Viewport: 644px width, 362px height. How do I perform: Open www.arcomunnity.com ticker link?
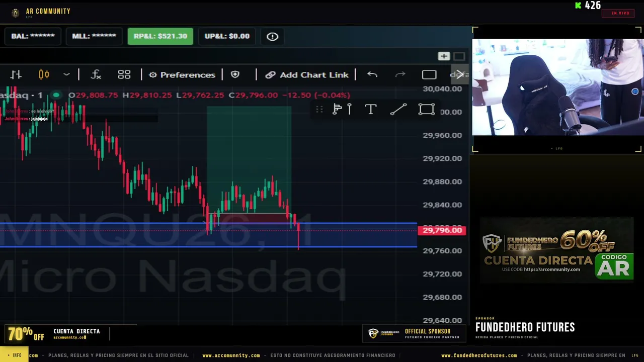coord(231,355)
